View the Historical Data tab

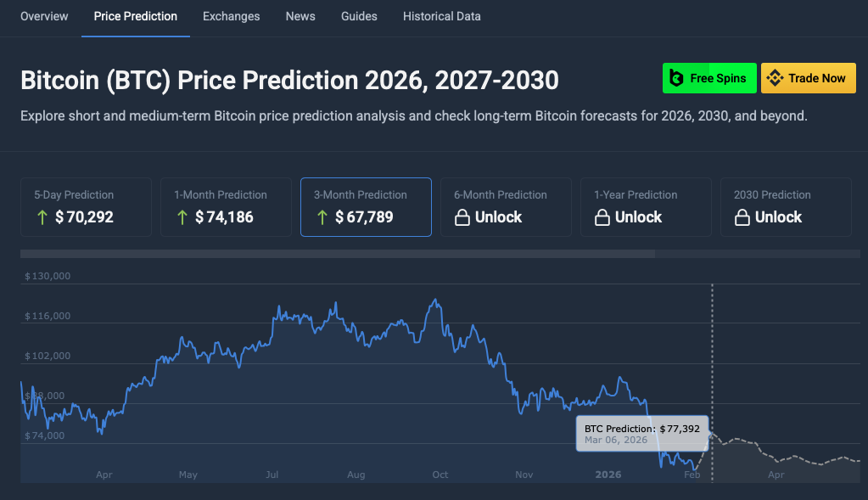click(441, 16)
